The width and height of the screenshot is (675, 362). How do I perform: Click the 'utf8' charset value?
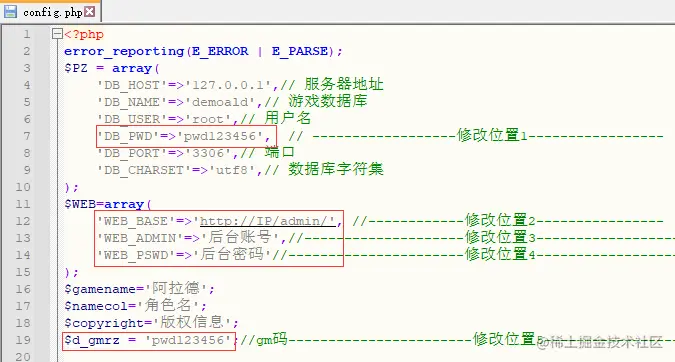point(232,170)
